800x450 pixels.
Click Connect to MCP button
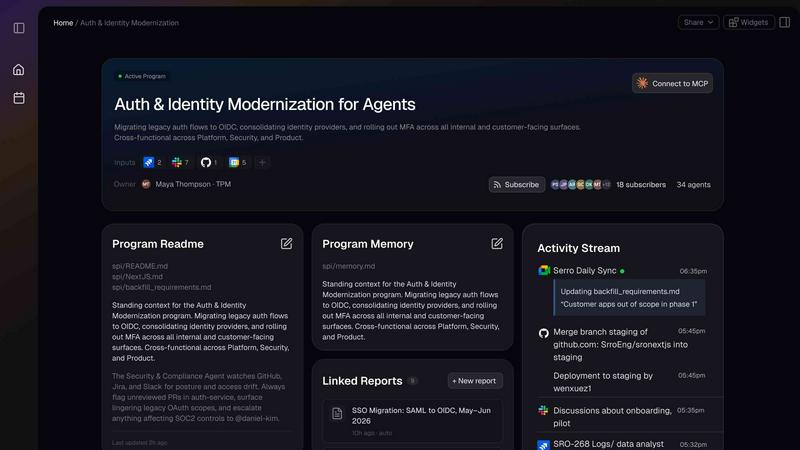coord(672,83)
